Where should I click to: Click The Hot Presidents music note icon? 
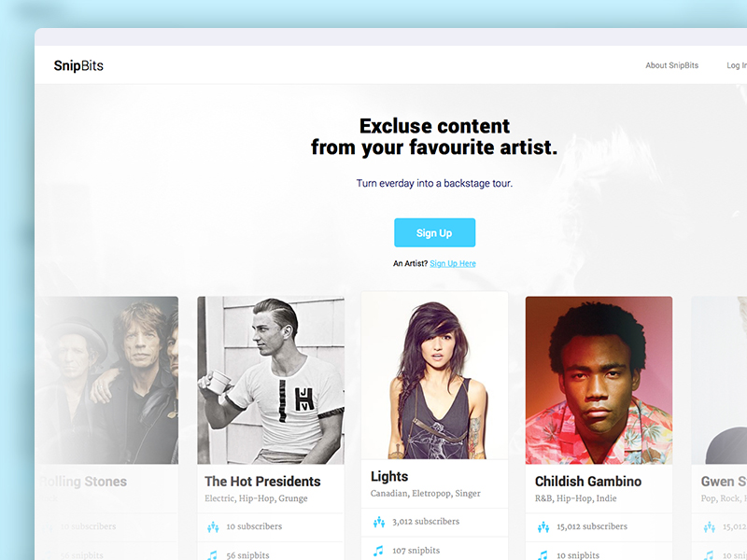(213, 555)
